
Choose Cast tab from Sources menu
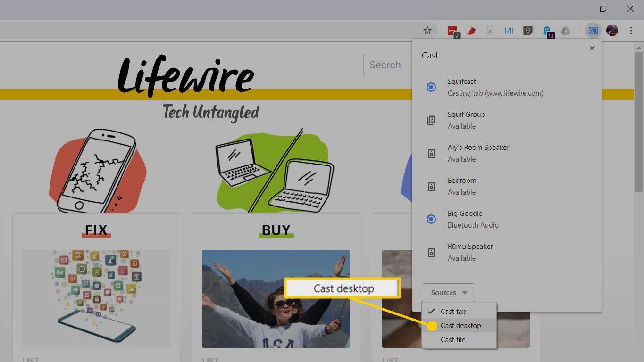459,311
